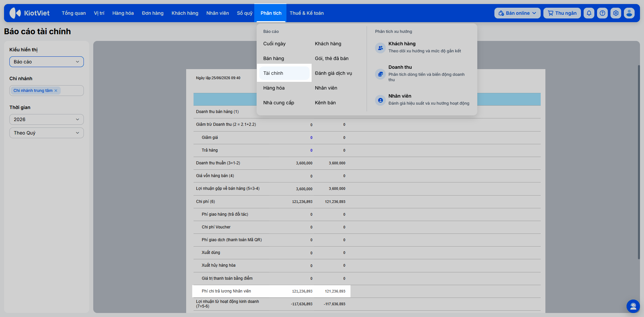The width and height of the screenshot is (644, 317).
Task: Go to the Tổng quan menu
Action: pyautogui.click(x=74, y=13)
